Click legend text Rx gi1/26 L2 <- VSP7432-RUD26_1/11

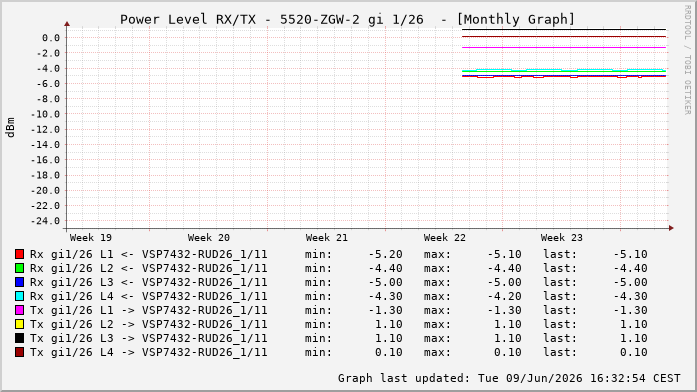click(148, 268)
